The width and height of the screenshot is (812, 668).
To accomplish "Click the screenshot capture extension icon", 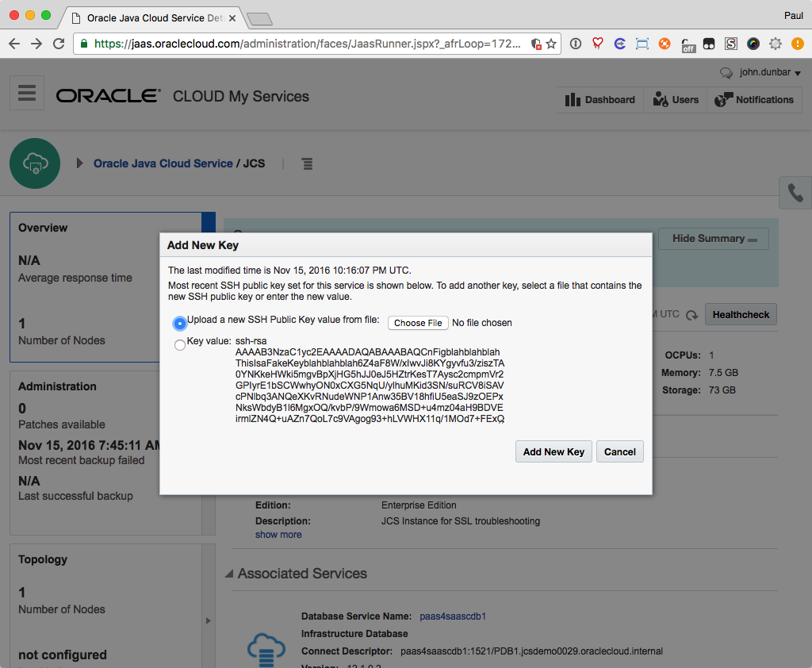I will coord(642,44).
